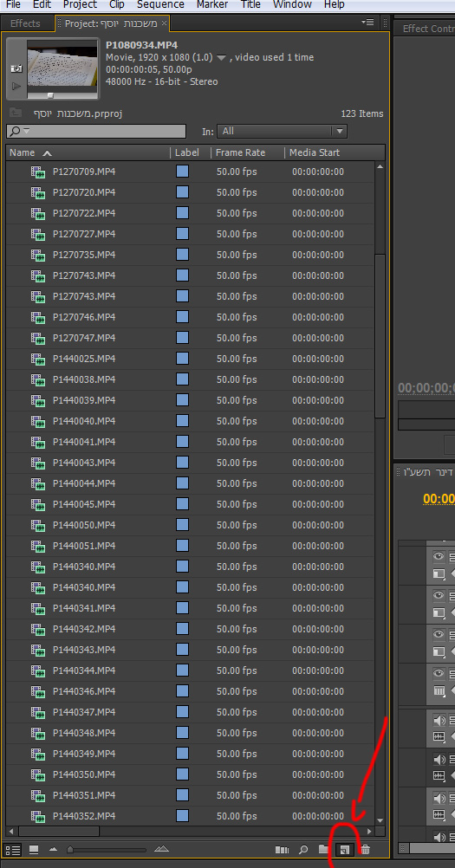Switch to List View
Image resolution: width=455 pixels, height=868 pixels.
[13, 849]
